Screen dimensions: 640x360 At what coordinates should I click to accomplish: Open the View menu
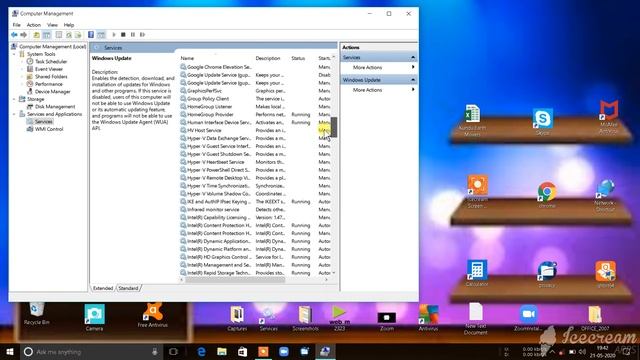point(52,25)
